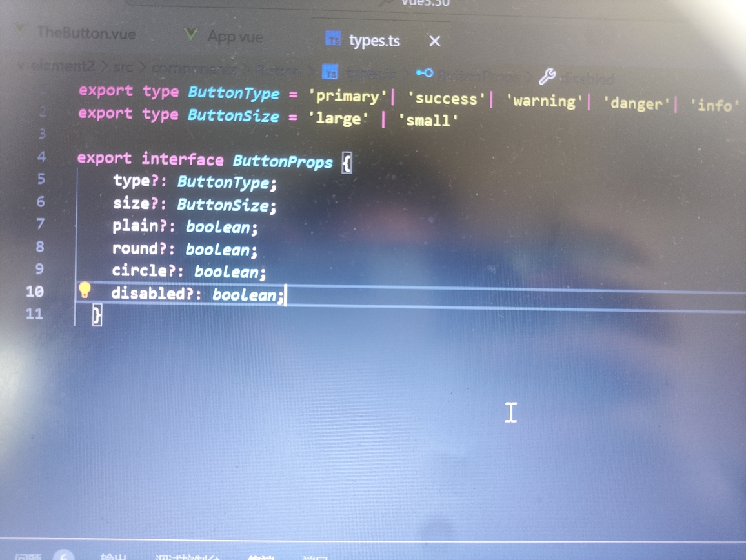The height and width of the screenshot is (560, 746).
Task: Click the opening brace on line 4
Action: point(347,163)
